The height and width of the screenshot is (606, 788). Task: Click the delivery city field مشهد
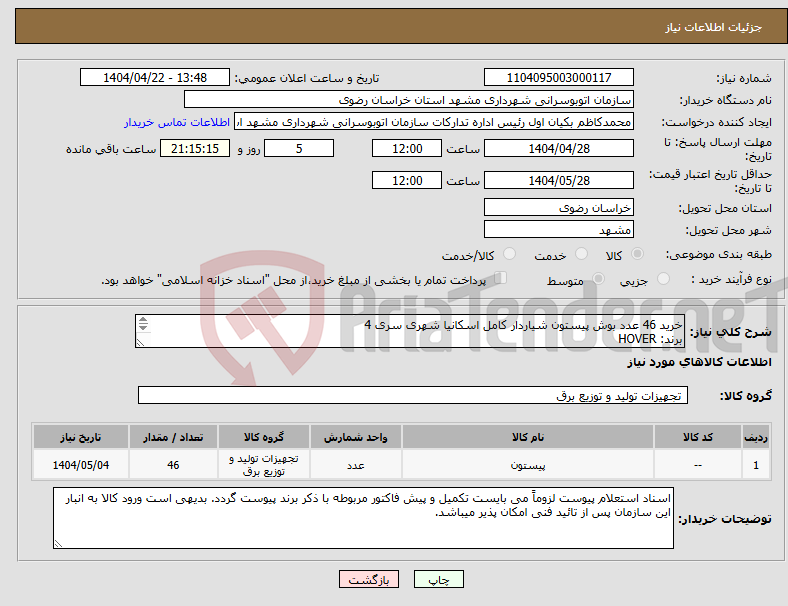558,229
